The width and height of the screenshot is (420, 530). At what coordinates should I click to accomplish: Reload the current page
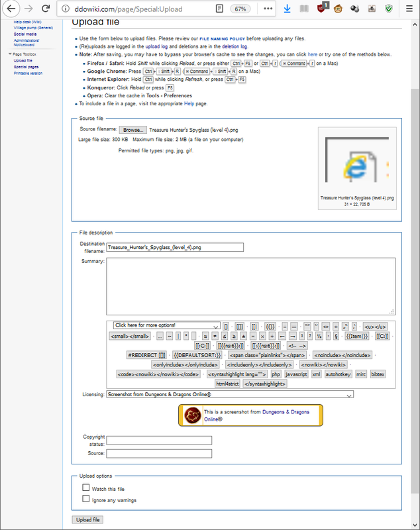pyautogui.click(x=46, y=9)
